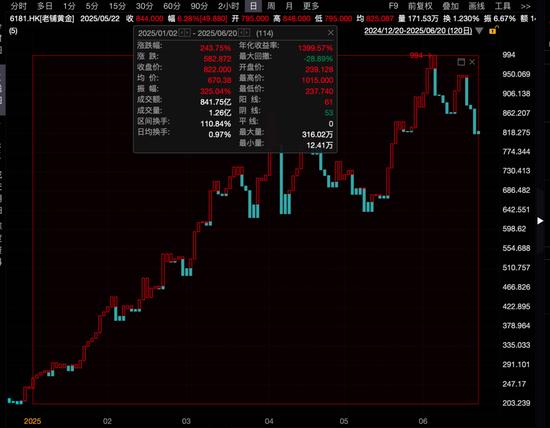Select the 最大量 316.02万 value
The width and height of the screenshot is (550, 428).
coord(317,135)
